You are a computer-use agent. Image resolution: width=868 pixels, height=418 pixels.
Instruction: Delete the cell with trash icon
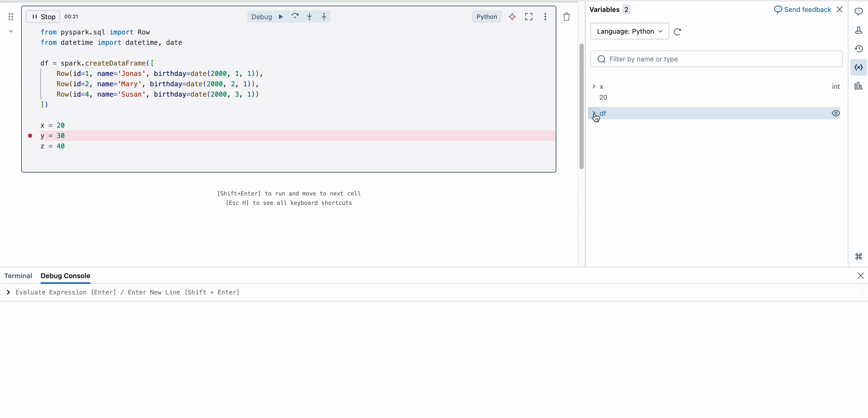point(566,17)
